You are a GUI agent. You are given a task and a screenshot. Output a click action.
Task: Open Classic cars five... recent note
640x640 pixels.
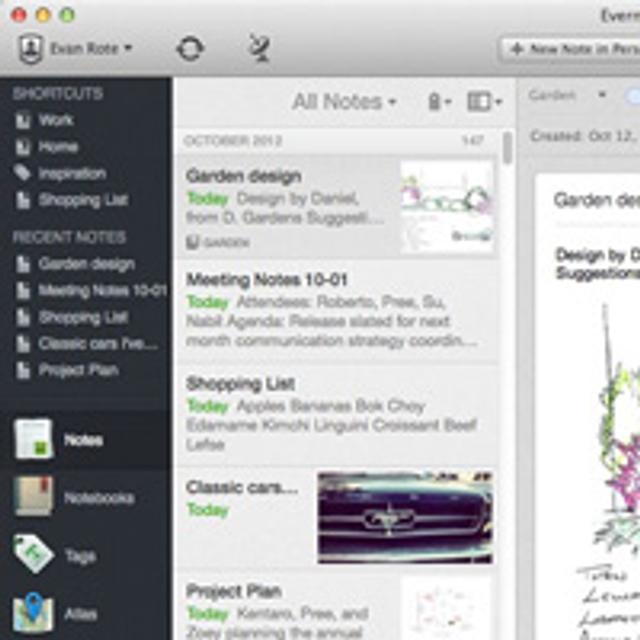[87, 344]
